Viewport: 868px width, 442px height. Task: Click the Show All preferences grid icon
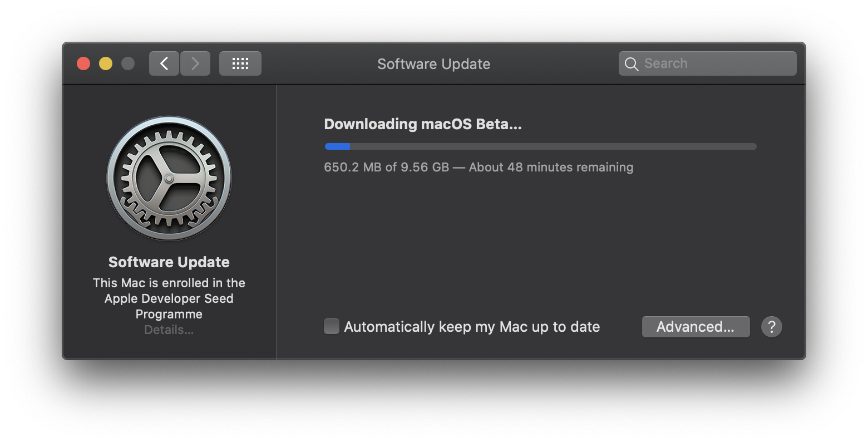click(x=240, y=63)
